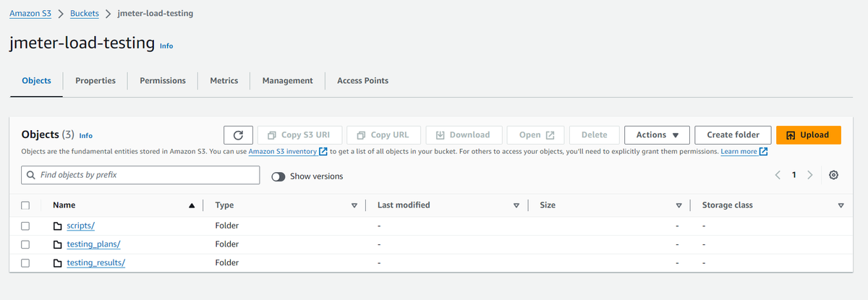
Task: Open Amazon S3 breadcrumb link
Action: (x=30, y=13)
